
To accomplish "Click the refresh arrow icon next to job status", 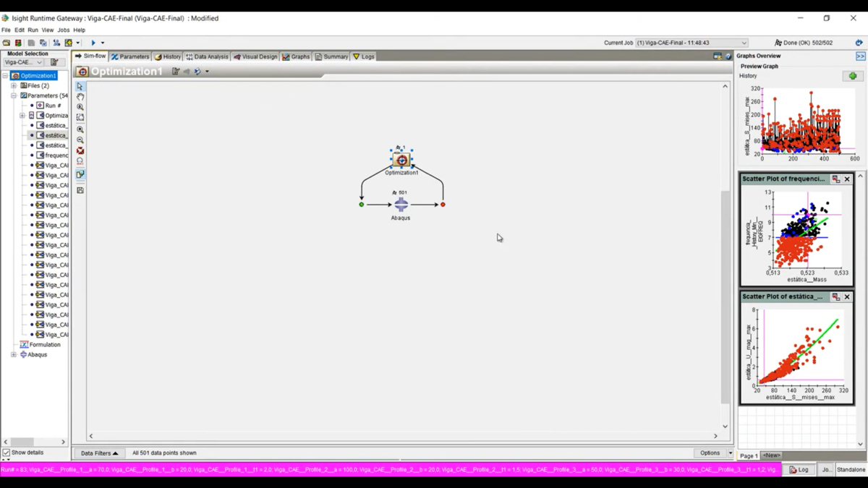I will point(859,43).
